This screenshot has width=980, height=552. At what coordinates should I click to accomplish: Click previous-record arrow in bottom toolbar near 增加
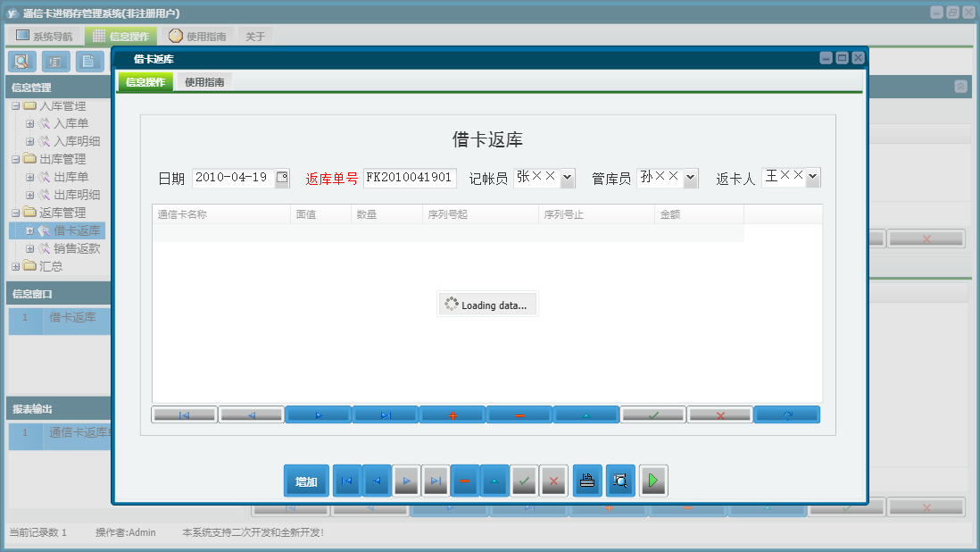377,481
